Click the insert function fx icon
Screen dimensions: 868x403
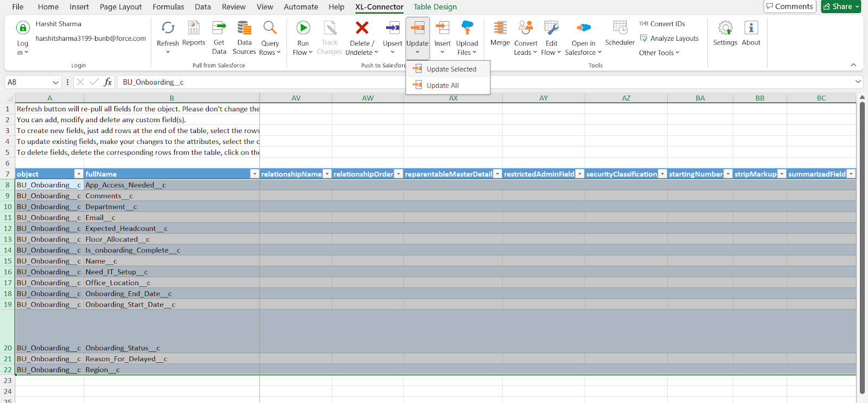coord(108,82)
